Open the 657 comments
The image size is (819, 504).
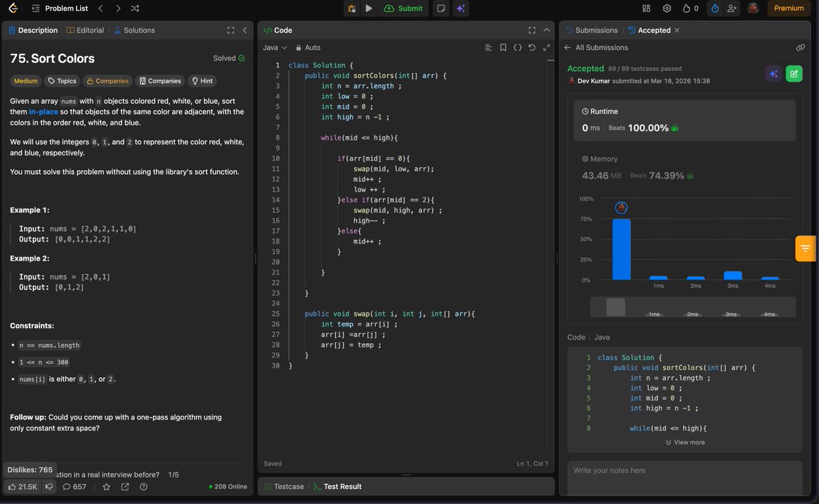(x=74, y=487)
